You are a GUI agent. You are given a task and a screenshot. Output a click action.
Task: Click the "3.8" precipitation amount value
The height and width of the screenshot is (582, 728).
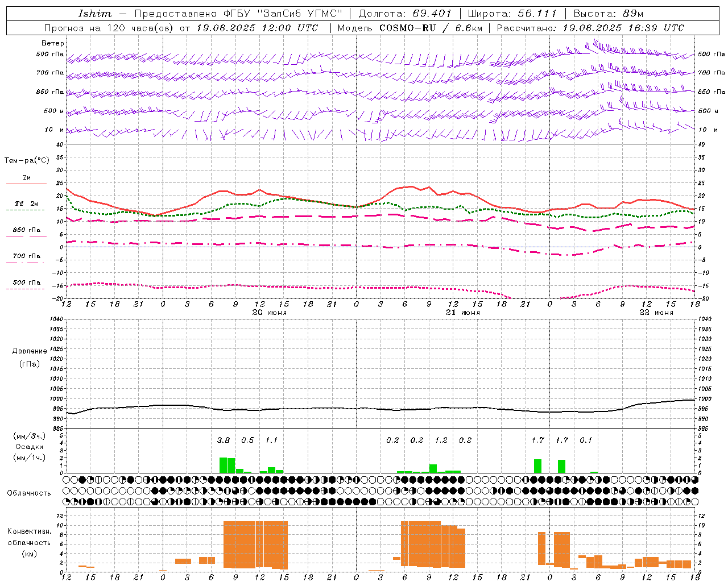[x=224, y=440]
